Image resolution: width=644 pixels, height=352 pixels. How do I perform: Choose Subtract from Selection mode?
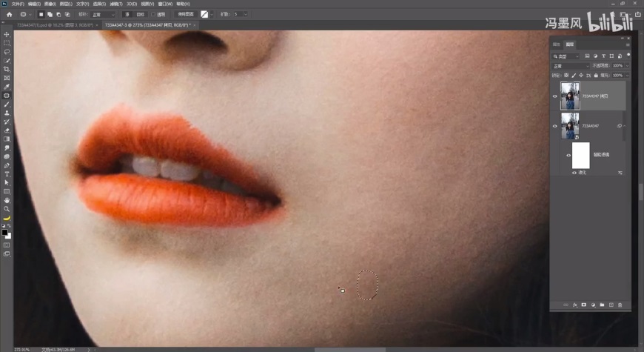58,14
